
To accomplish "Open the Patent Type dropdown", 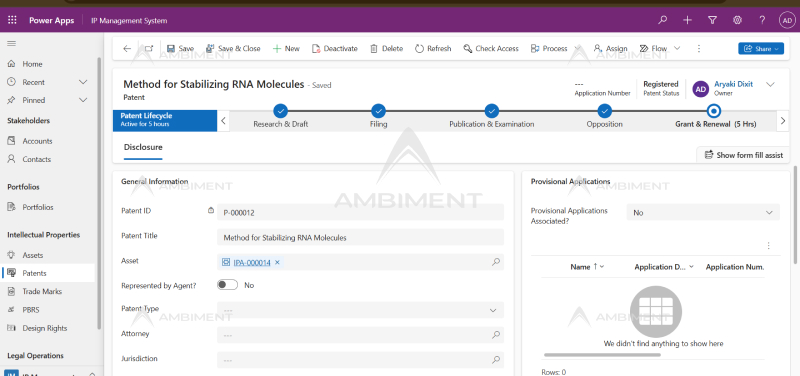I will pyautogui.click(x=360, y=310).
